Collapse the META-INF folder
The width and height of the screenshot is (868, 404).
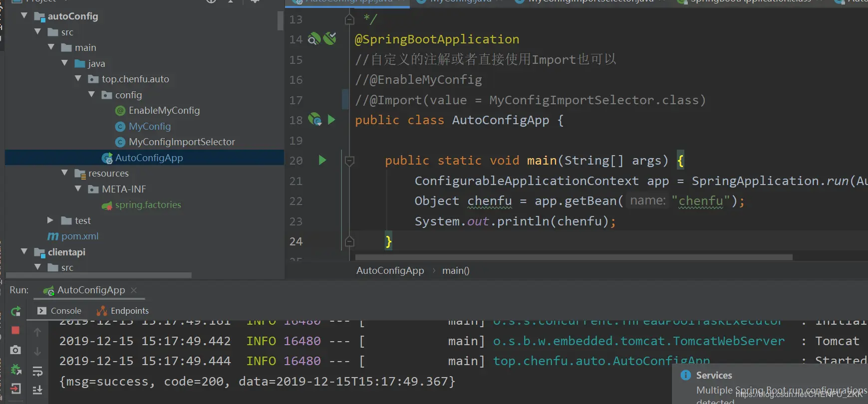(x=78, y=189)
